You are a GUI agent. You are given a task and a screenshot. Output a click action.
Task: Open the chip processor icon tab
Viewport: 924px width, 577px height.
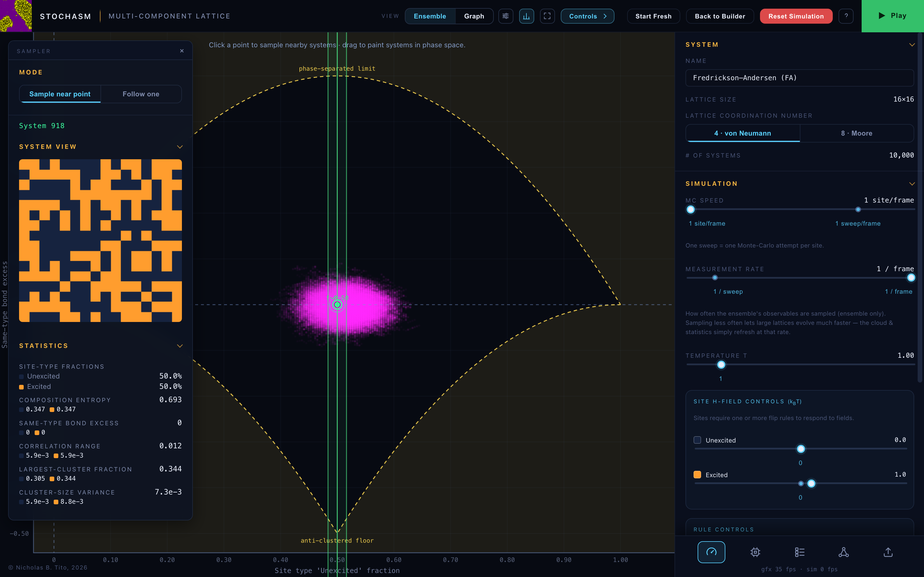[x=755, y=552]
